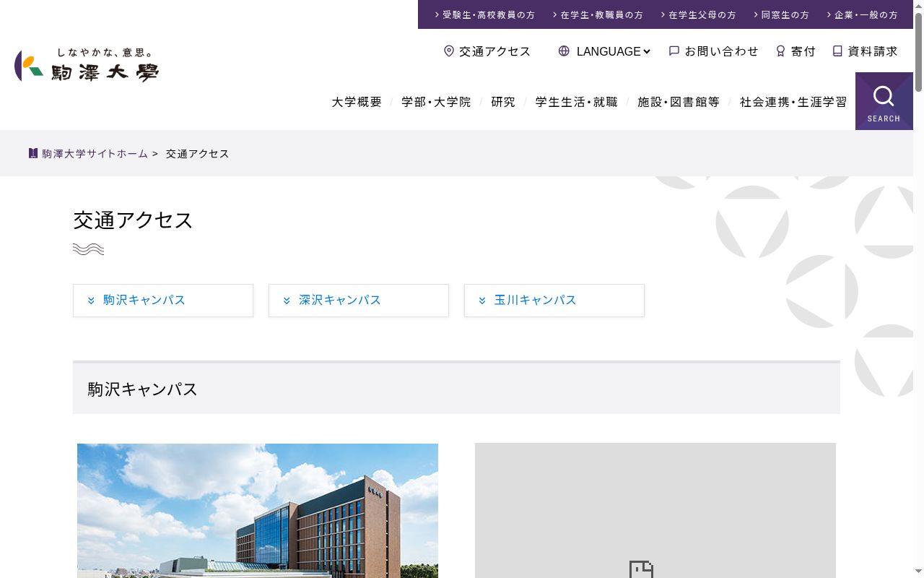This screenshot has width=924, height=578.
Task: Open the 社会連携・生涯学習 menu
Action: pos(793,102)
